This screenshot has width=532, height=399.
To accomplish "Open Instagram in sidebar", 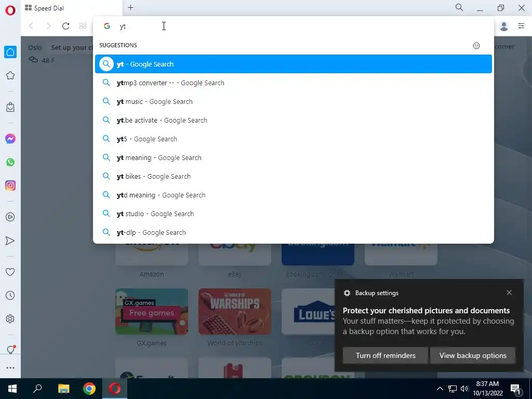I will tap(10, 185).
